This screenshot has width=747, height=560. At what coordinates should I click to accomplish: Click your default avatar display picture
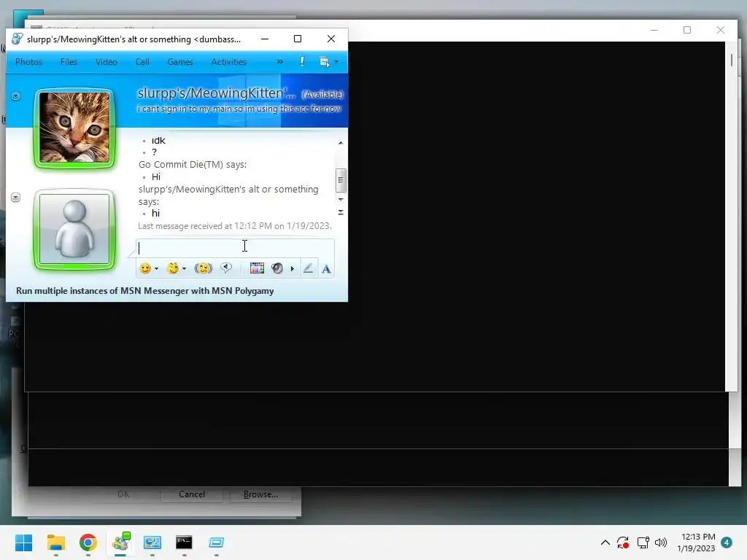(x=74, y=229)
